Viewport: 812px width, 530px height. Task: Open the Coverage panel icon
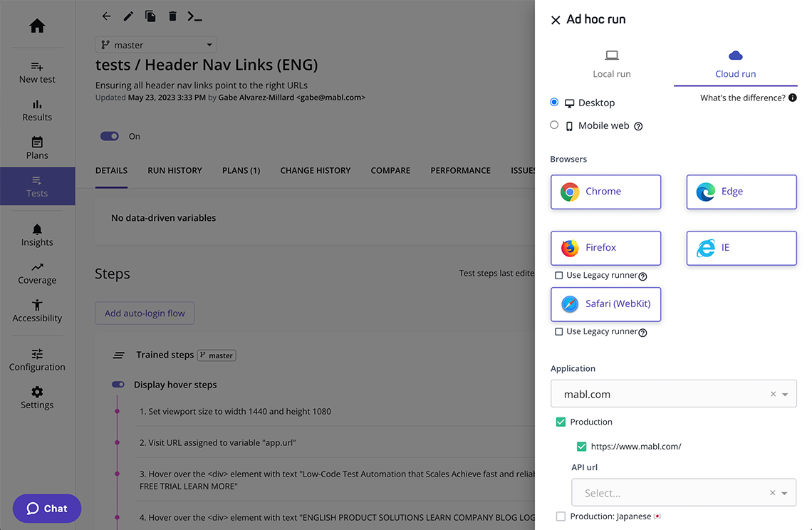(x=37, y=269)
